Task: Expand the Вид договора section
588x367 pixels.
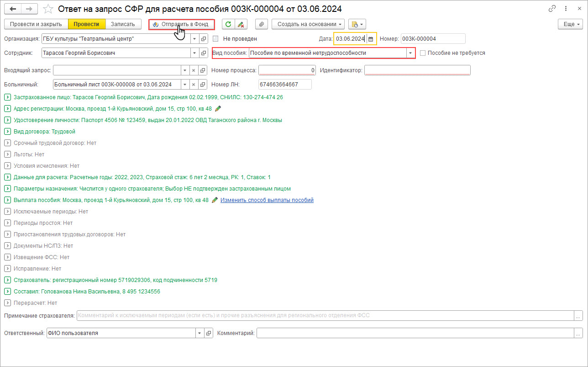Action: (x=7, y=132)
